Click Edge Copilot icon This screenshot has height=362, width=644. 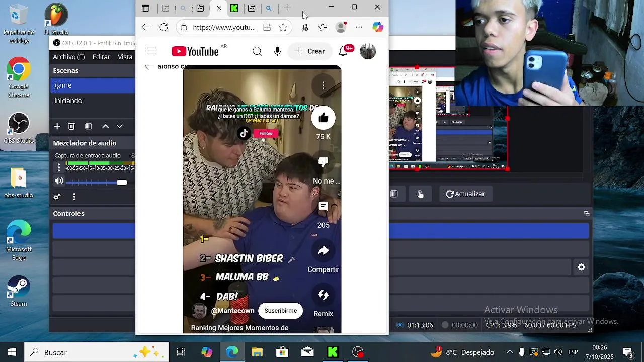pos(378,27)
